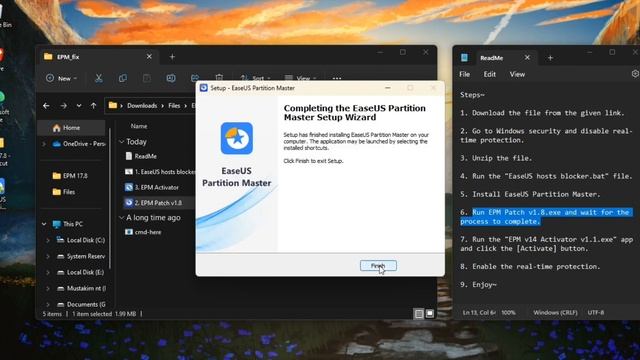Collapse the Today file group

pyautogui.click(x=121, y=142)
